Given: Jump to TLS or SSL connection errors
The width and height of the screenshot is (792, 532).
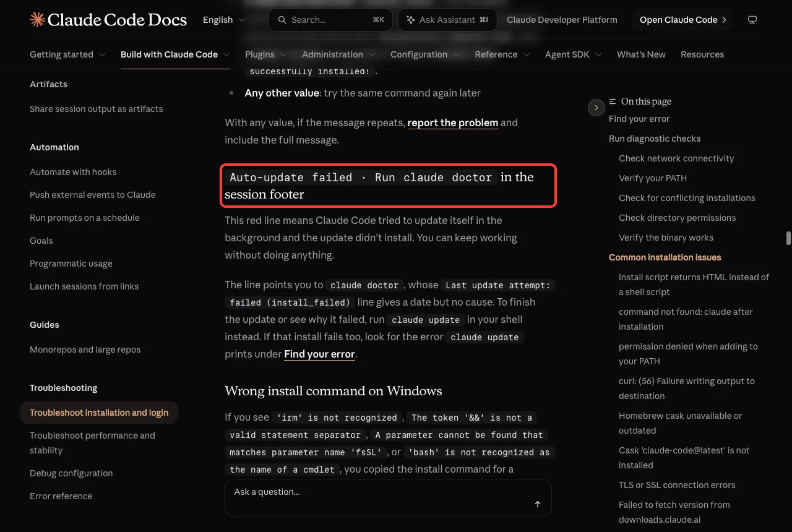Looking at the screenshot, I should [x=677, y=485].
